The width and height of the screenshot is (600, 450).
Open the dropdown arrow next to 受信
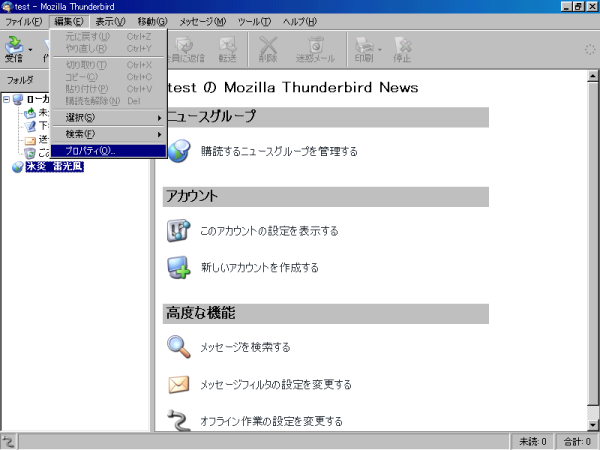[30, 49]
